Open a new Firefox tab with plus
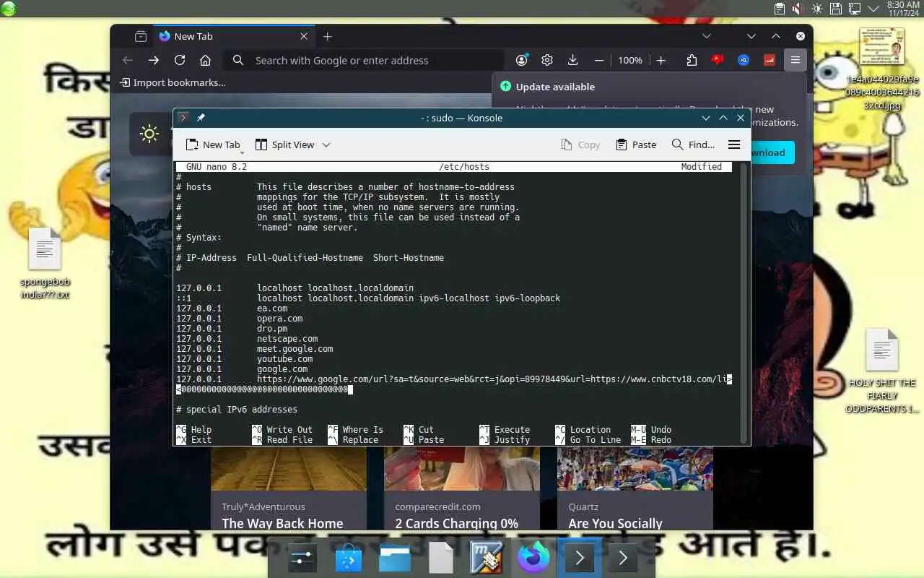Screen dimensions: 924x578 328,36
